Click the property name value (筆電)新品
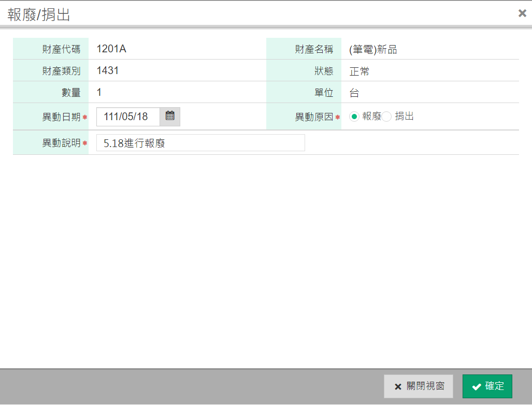The height and width of the screenshot is (405, 532). click(x=373, y=50)
